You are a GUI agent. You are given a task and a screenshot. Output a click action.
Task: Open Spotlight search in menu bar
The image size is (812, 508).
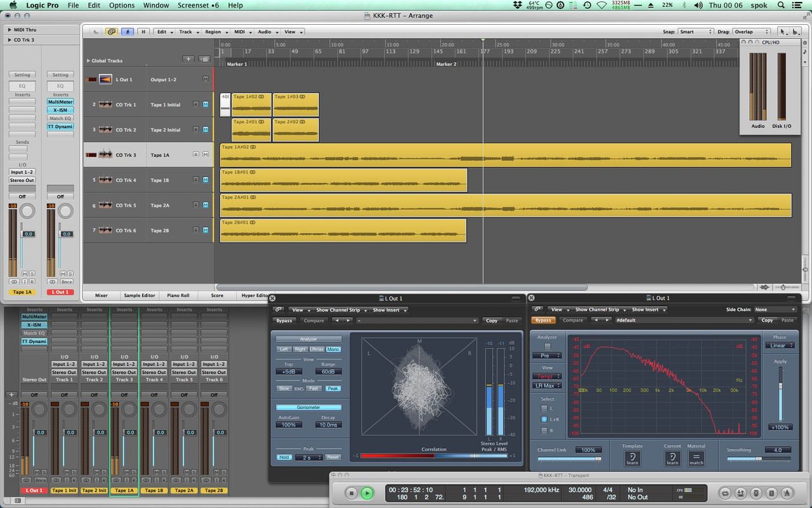point(781,5)
